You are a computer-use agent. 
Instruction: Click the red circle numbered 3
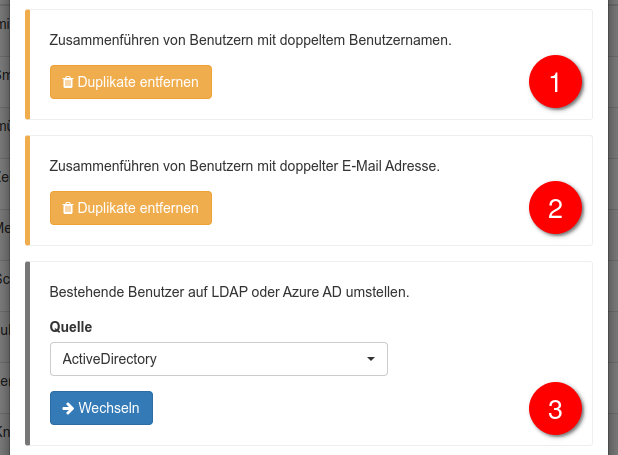coord(555,409)
